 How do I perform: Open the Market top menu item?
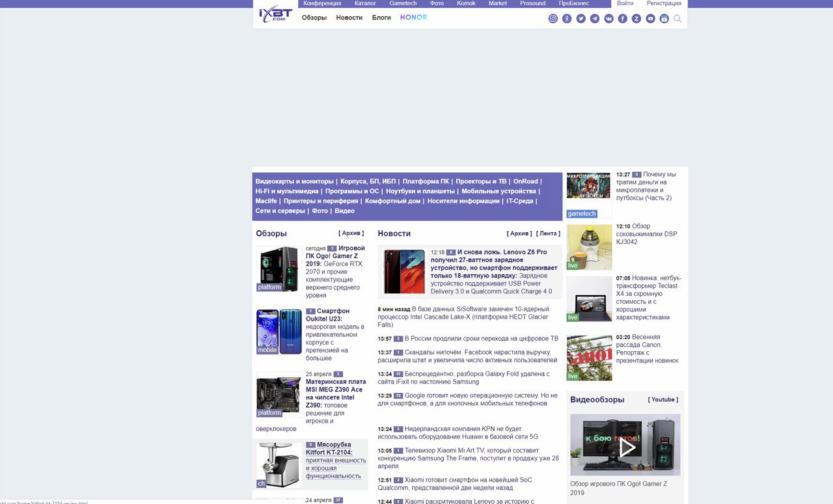click(498, 3)
